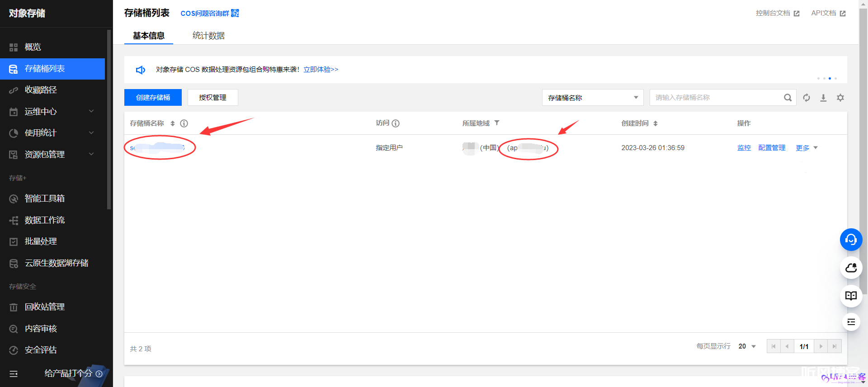Viewport: 868px width, 387px height.
Task: Go to first page
Action: coord(774,346)
